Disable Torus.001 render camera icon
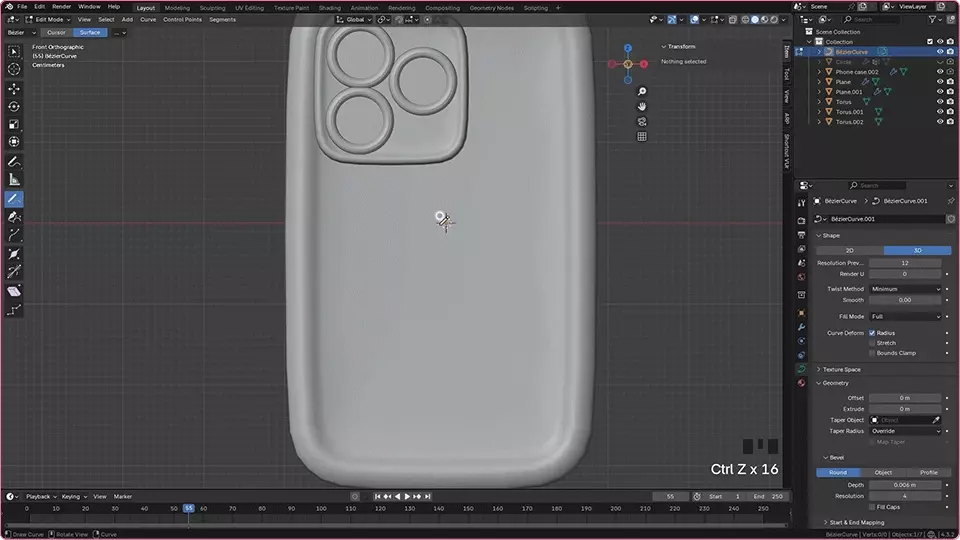Viewport: 960px width, 540px height. pyautogui.click(x=950, y=111)
